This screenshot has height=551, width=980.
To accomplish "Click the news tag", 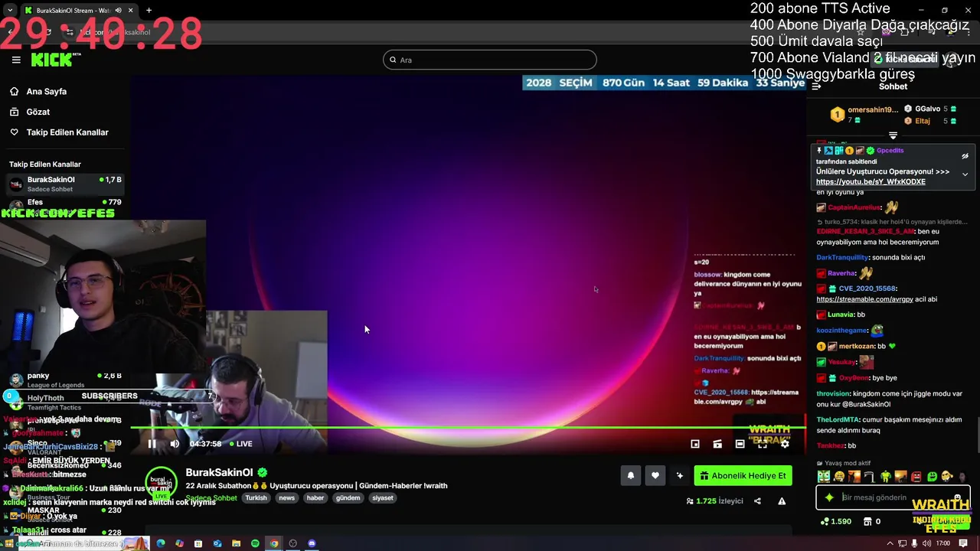I will pyautogui.click(x=286, y=498).
